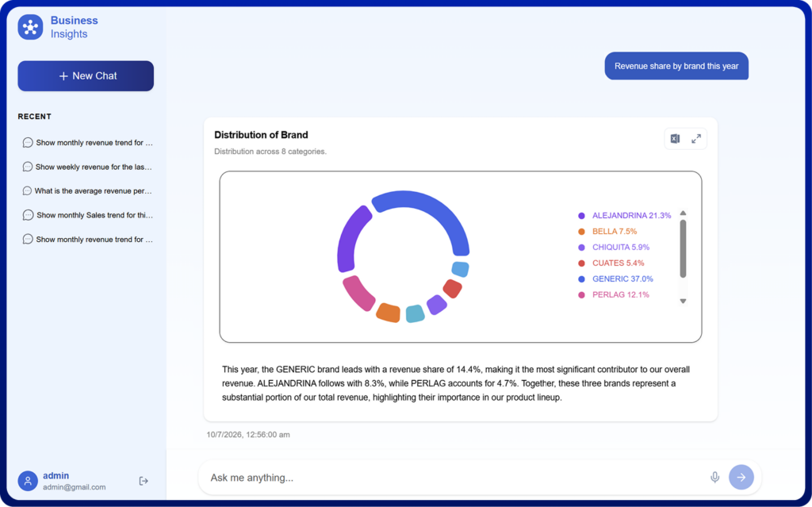
Task: Expand chart with the fullscreen arrows icon
Action: pyautogui.click(x=696, y=138)
